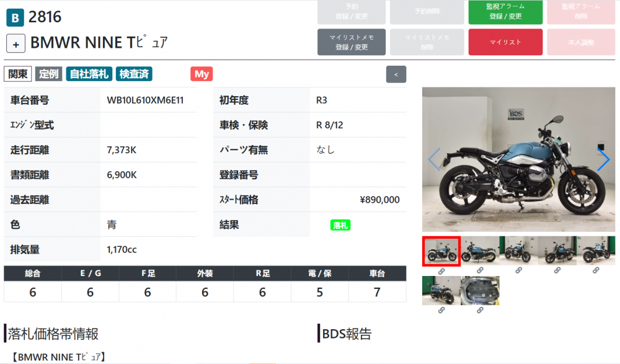Select first thumbnail with red border
This screenshot has height=364, width=620.
point(441,251)
